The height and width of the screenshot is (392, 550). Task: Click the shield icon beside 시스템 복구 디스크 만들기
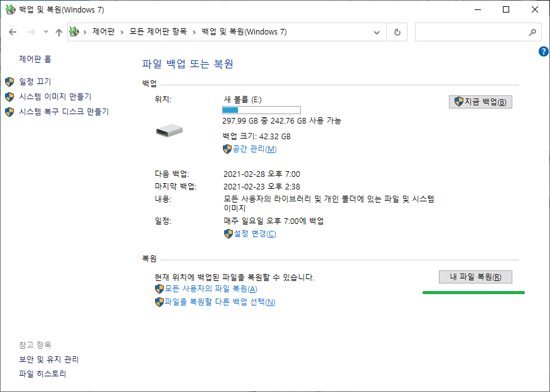(x=9, y=112)
